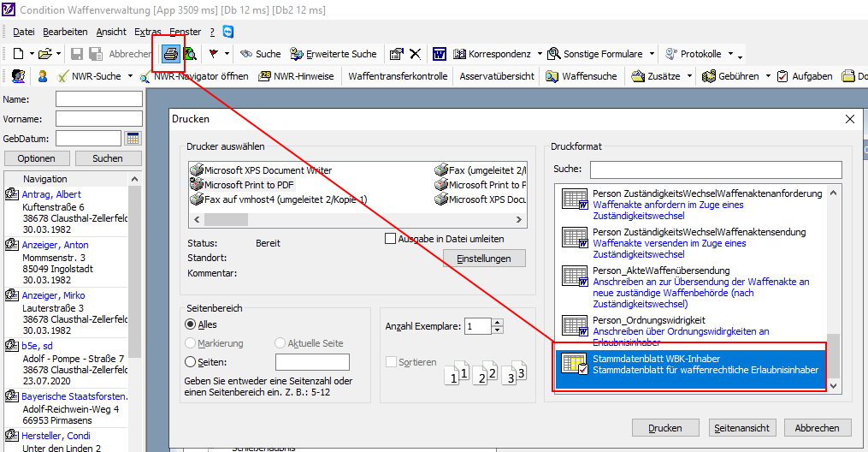Enable Ausgabe in Datei umleiten checkbox
The height and width of the screenshot is (452, 868).
(x=391, y=239)
